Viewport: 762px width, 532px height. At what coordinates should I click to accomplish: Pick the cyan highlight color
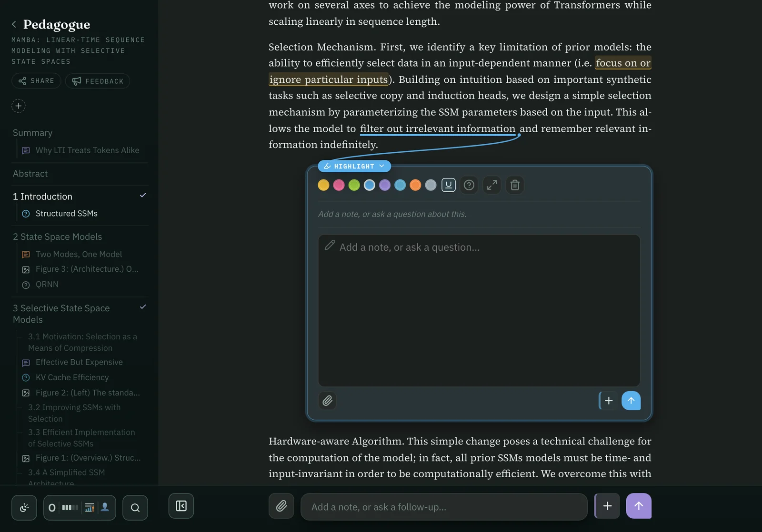pyautogui.click(x=400, y=185)
